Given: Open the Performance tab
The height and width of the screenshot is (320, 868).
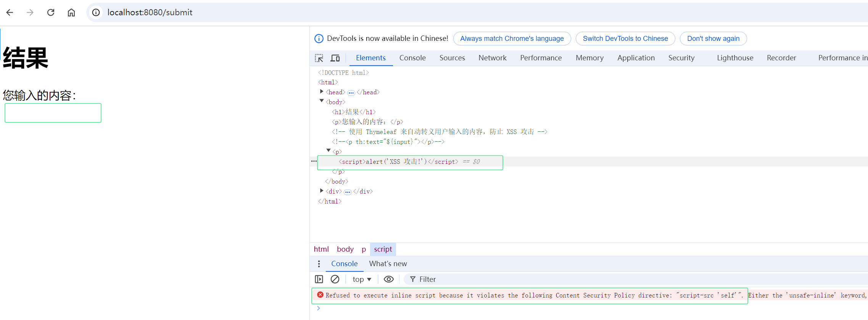Looking at the screenshot, I should coord(541,58).
